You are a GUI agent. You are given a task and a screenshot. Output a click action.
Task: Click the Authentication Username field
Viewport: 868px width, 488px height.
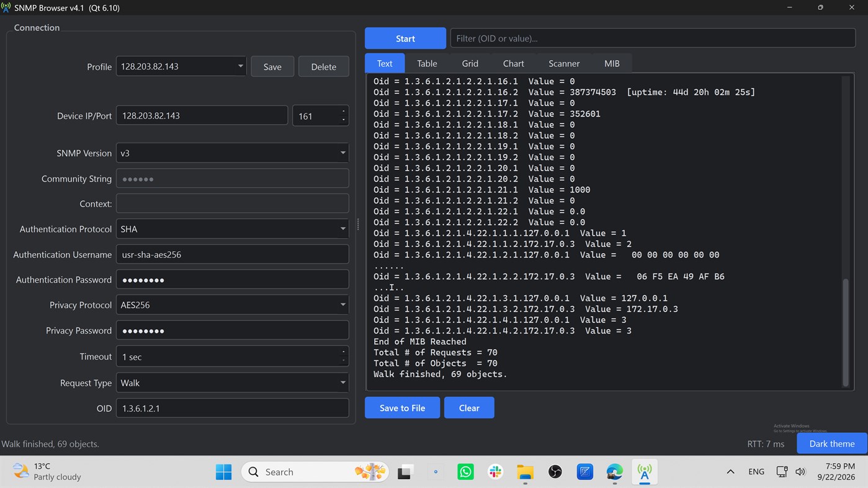tap(232, 254)
